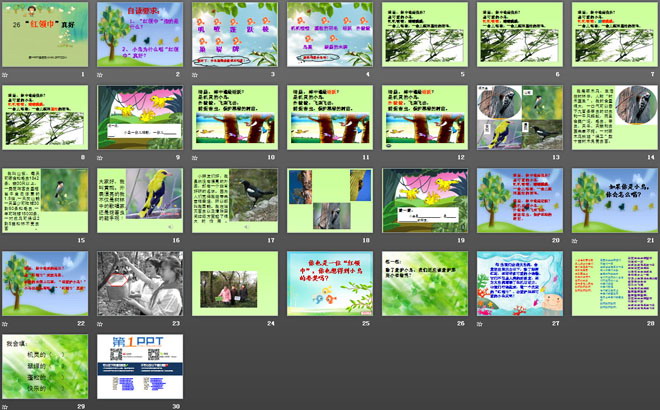Select the final slide 30 with PPT logo
This screenshot has width=660, height=410.
pyautogui.click(x=140, y=366)
